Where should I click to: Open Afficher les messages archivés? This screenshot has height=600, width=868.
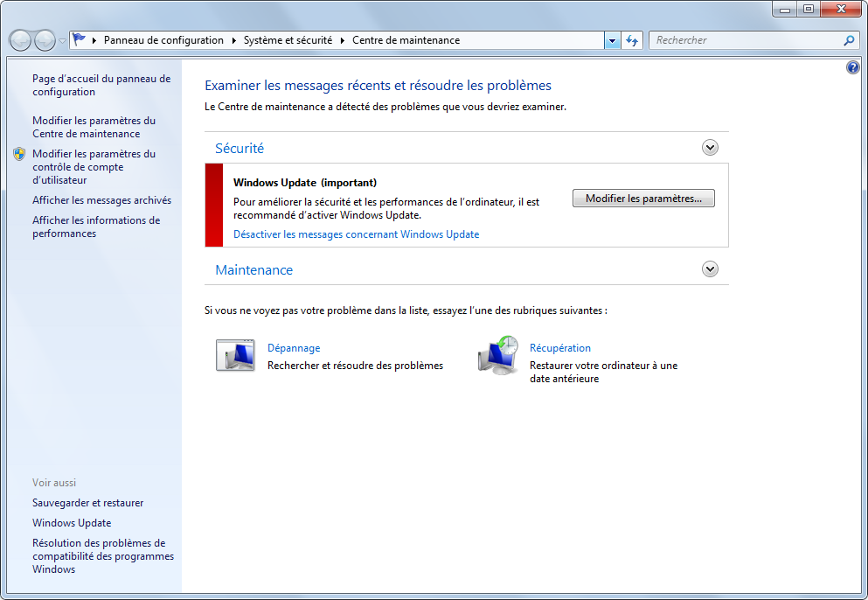pos(102,200)
